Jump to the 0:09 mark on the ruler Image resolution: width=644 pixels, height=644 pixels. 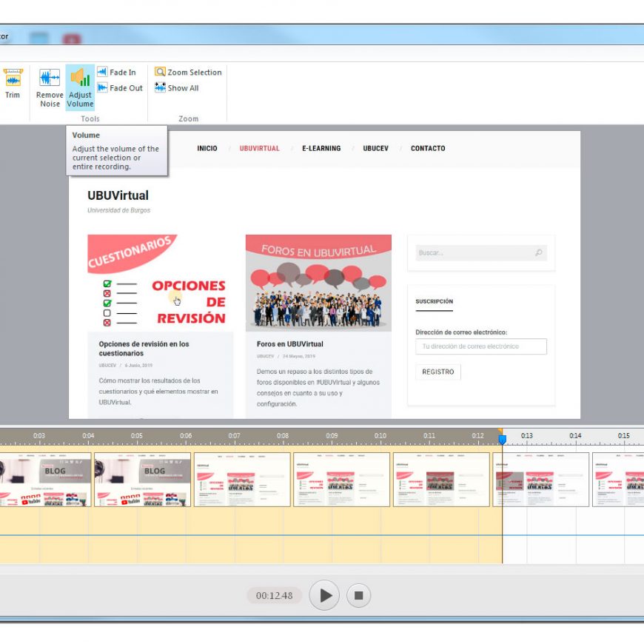332,436
